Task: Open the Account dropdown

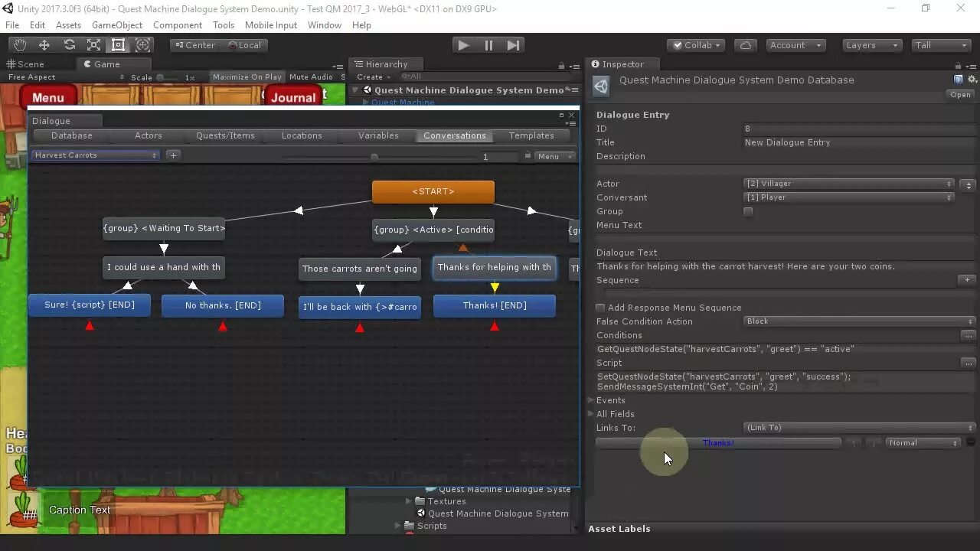Action: coord(795,45)
